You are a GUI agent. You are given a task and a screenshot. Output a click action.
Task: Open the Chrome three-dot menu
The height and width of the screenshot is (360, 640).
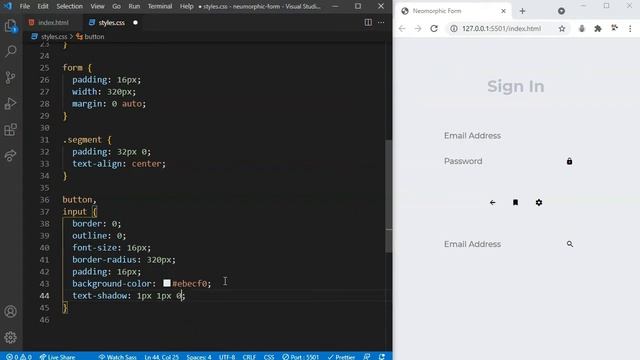pyautogui.click(x=630, y=29)
